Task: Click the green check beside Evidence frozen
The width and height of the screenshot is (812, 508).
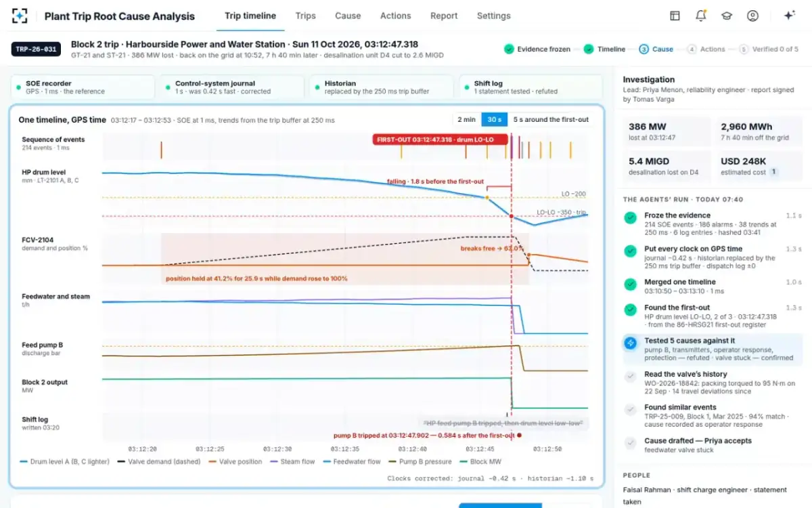Action: 509,49
